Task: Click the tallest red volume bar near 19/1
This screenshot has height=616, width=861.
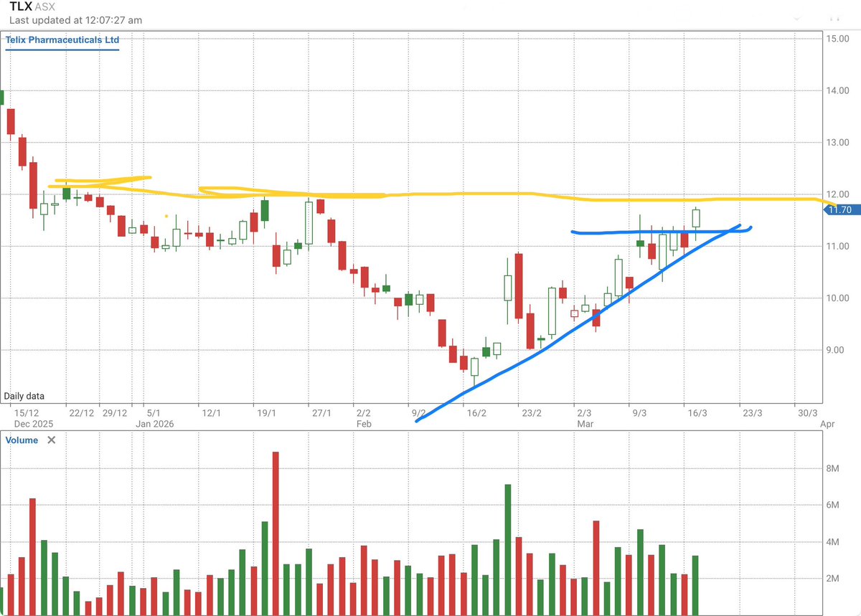Action: pyautogui.click(x=276, y=534)
